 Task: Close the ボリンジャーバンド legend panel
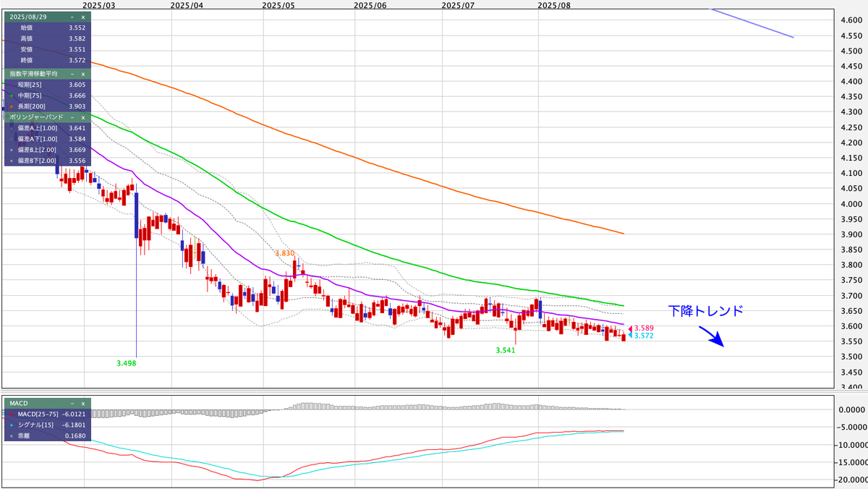pos(83,116)
